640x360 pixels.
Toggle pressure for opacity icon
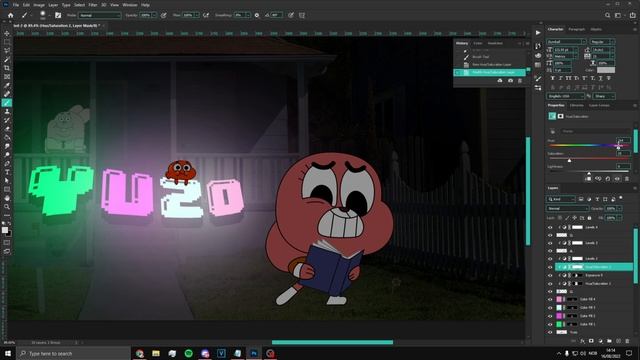point(163,15)
